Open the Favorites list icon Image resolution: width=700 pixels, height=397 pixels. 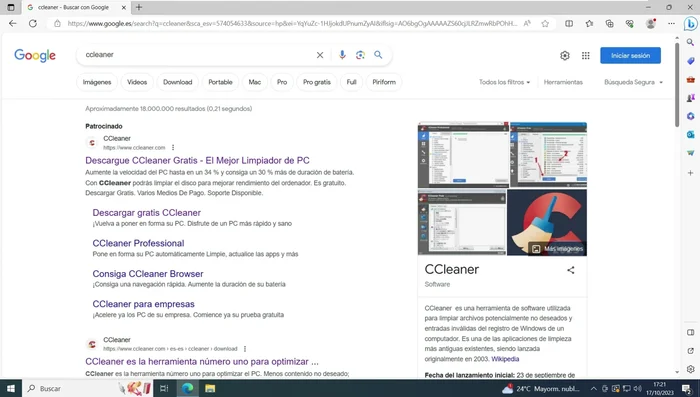click(589, 24)
